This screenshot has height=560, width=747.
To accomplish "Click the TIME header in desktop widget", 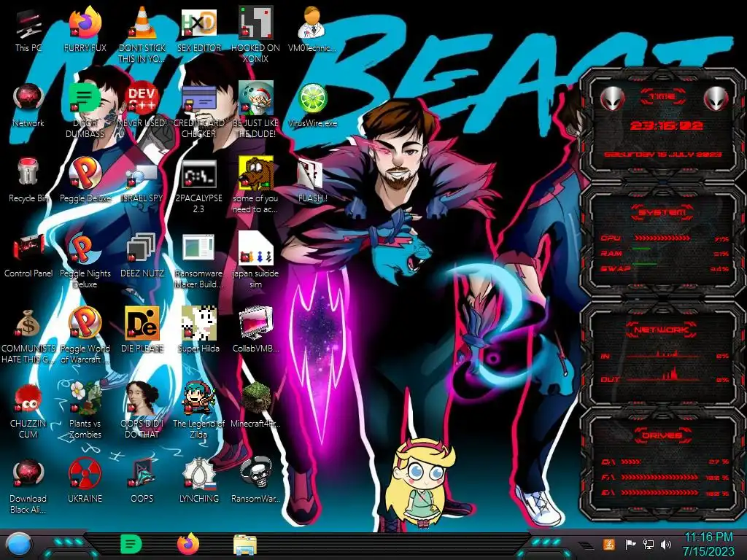I will coord(662,97).
